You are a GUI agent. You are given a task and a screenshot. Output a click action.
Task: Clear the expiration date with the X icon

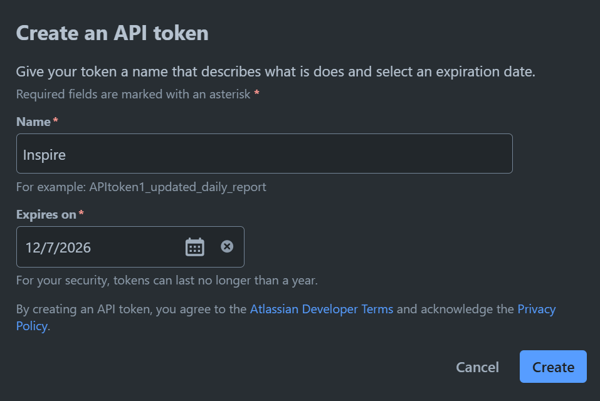point(227,247)
